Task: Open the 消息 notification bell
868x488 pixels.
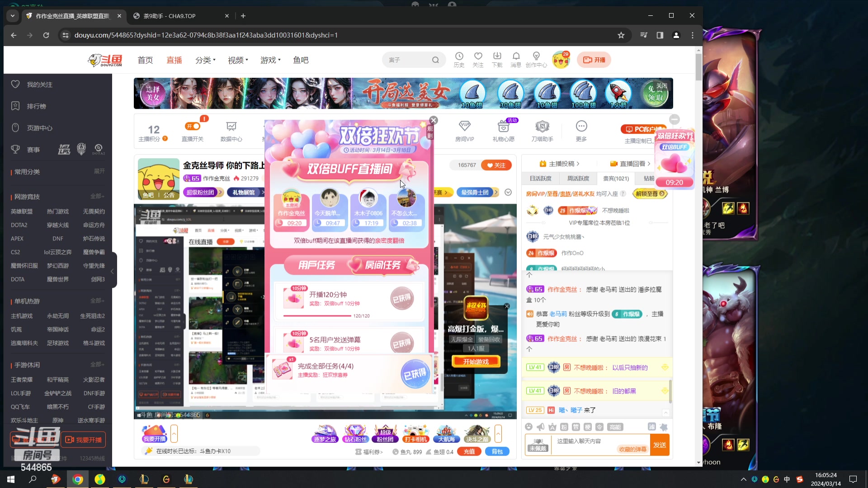Action: pos(516,60)
